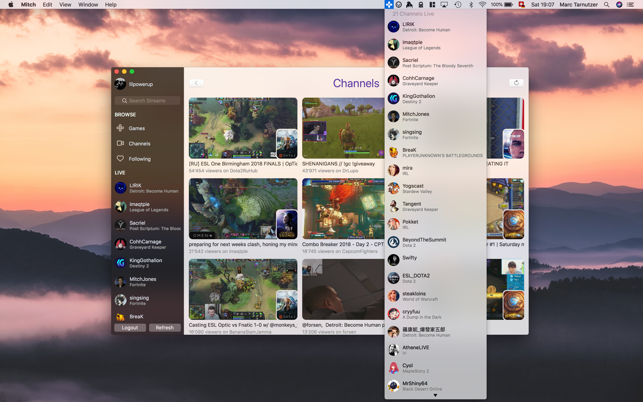The image size is (643, 402).
Task: Select Yogscast avatar in the dropdown list
Action: (x=393, y=188)
